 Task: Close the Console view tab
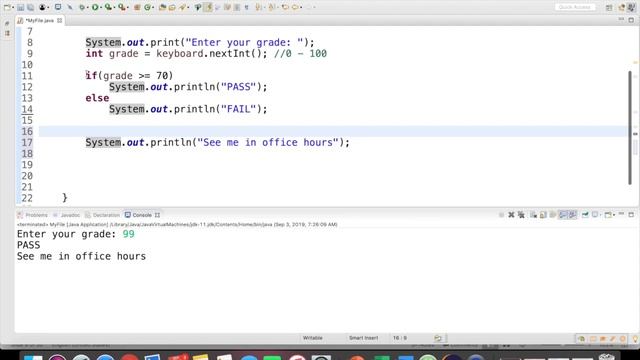157,215
